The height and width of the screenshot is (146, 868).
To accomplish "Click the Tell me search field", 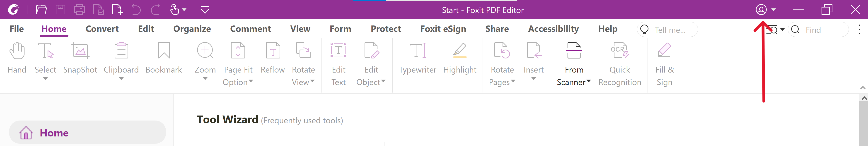I will click(671, 30).
